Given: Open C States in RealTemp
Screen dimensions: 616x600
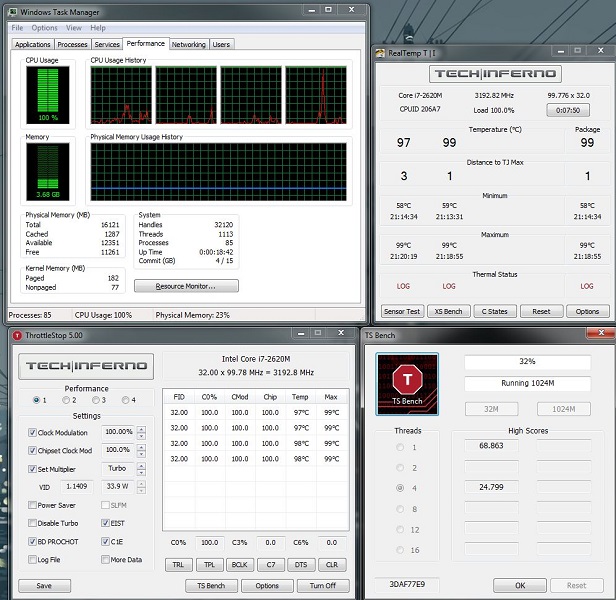Looking at the screenshot, I should coord(495,311).
